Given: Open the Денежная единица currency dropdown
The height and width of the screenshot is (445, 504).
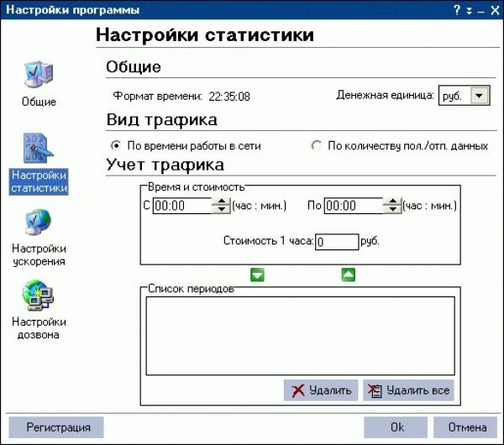Looking at the screenshot, I should tap(480, 96).
